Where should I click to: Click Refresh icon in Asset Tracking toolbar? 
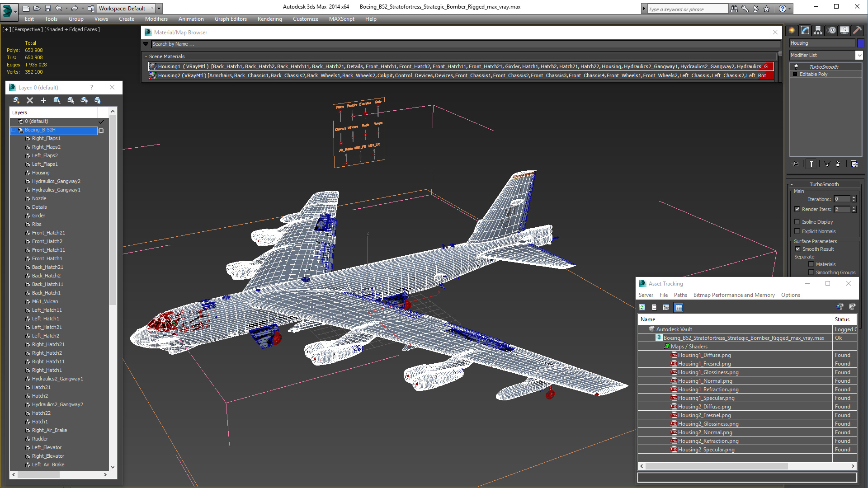coord(642,307)
